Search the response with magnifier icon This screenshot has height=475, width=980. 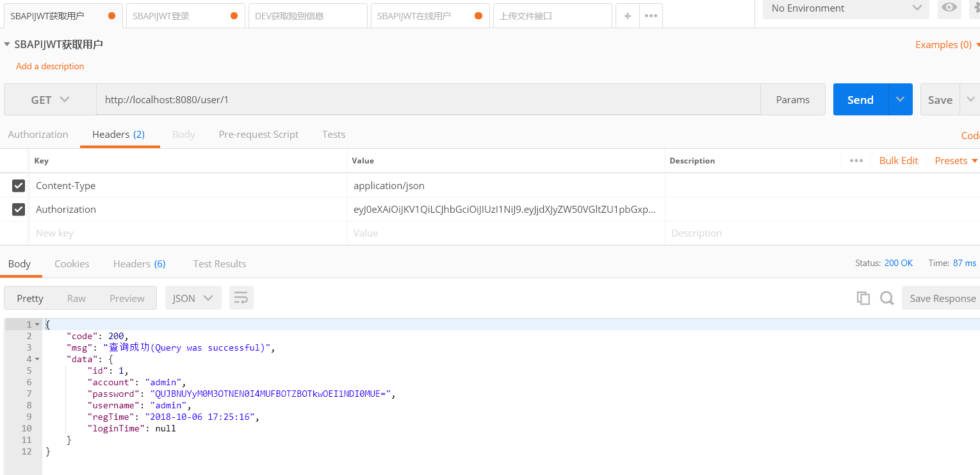tap(886, 298)
